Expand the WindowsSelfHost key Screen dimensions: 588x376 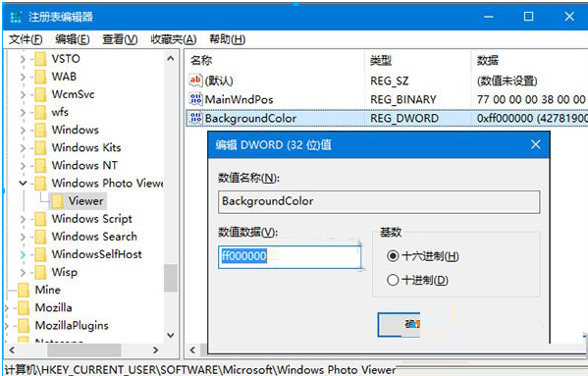click(x=23, y=255)
